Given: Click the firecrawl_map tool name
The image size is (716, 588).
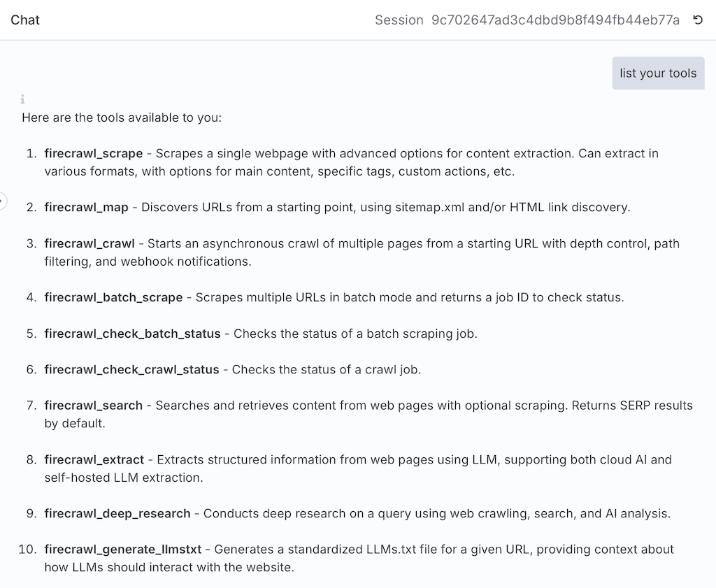Looking at the screenshot, I should (86, 207).
